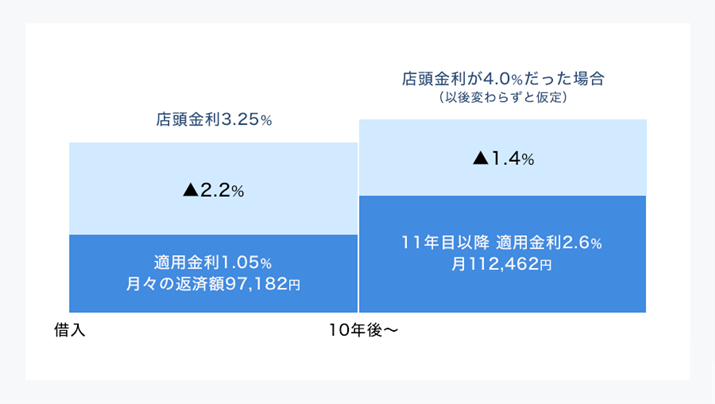The width and height of the screenshot is (715, 404).
Task: Select the 2.2% discount figure
Action: pos(224,189)
